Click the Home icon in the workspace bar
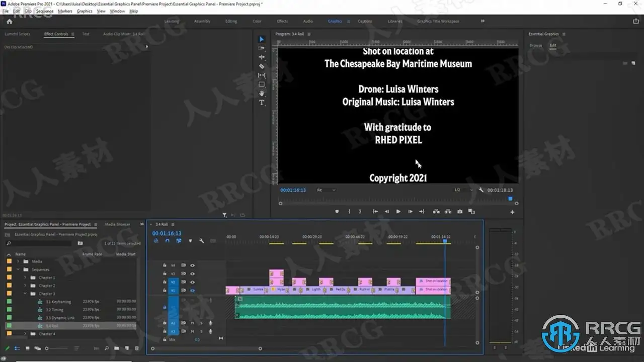 point(9,22)
